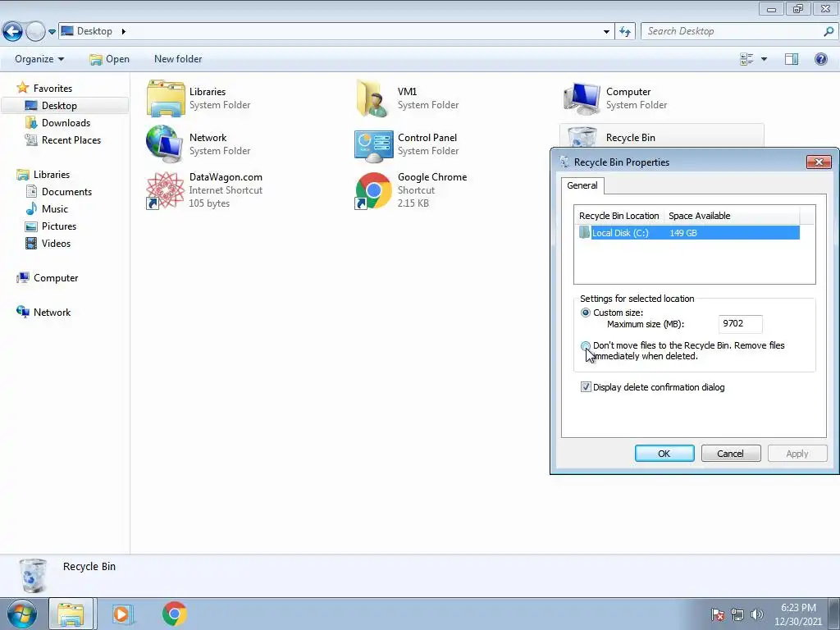
Task: Select the Libraries system folder icon
Action: 166,98
